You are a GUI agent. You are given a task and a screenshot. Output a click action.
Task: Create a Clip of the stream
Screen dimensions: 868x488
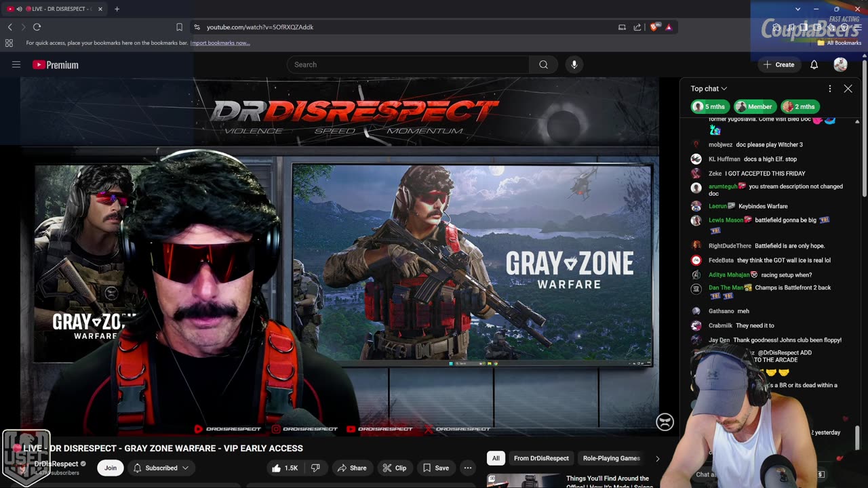coord(394,468)
